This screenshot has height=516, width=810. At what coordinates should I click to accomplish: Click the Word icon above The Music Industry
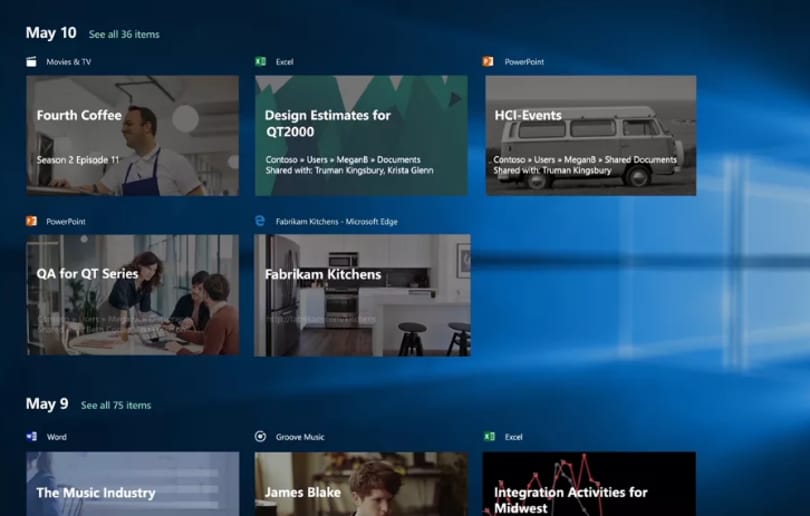point(32,436)
